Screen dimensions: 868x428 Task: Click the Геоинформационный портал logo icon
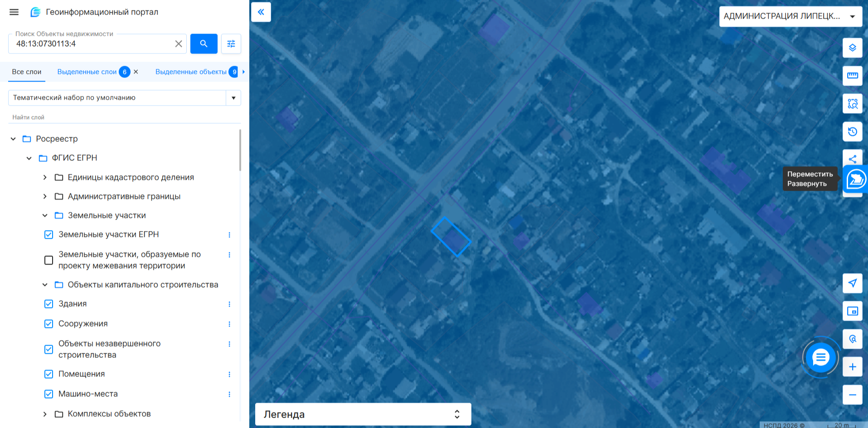click(x=35, y=12)
